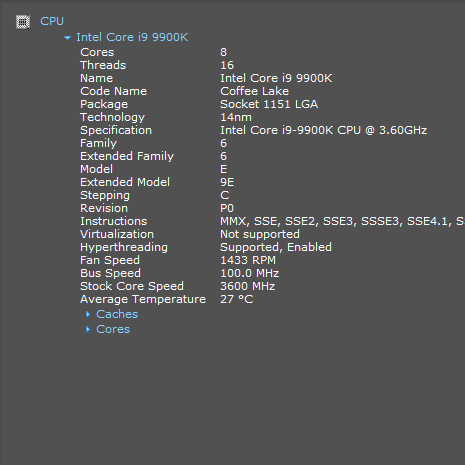Select the Specification value with 3.60GHz
Viewport: 465px width, 465px height.
tap(323, 130)
